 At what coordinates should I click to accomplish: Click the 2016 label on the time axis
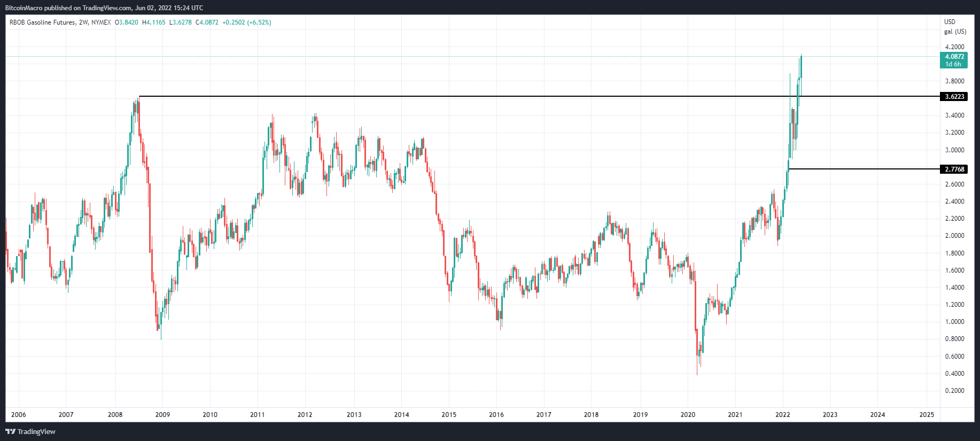pos(496,415)
